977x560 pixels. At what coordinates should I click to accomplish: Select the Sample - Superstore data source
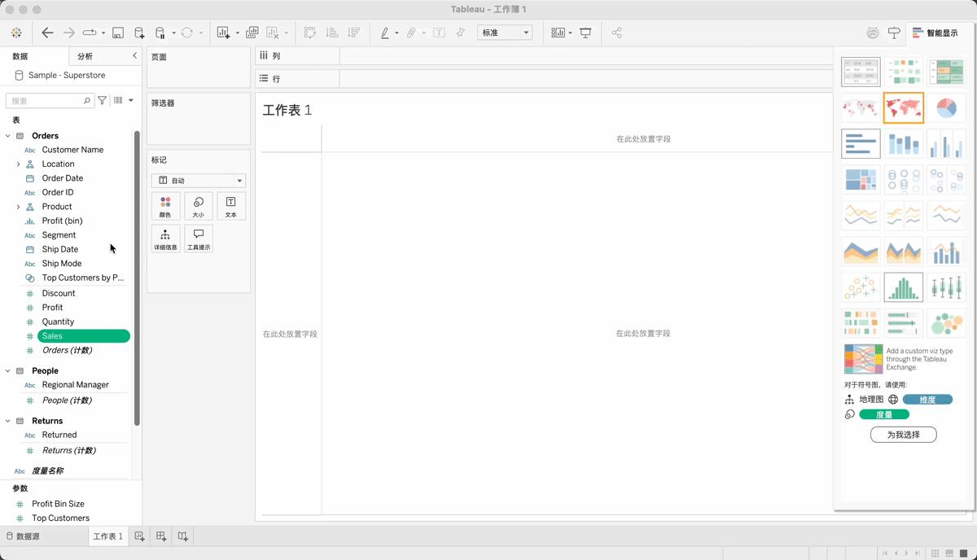pos(67,75)
